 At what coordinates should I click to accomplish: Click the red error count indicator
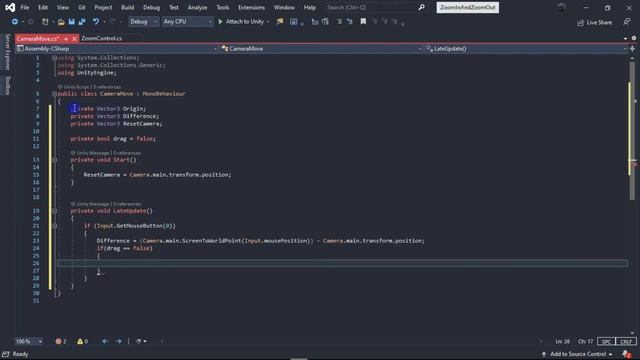61,341
